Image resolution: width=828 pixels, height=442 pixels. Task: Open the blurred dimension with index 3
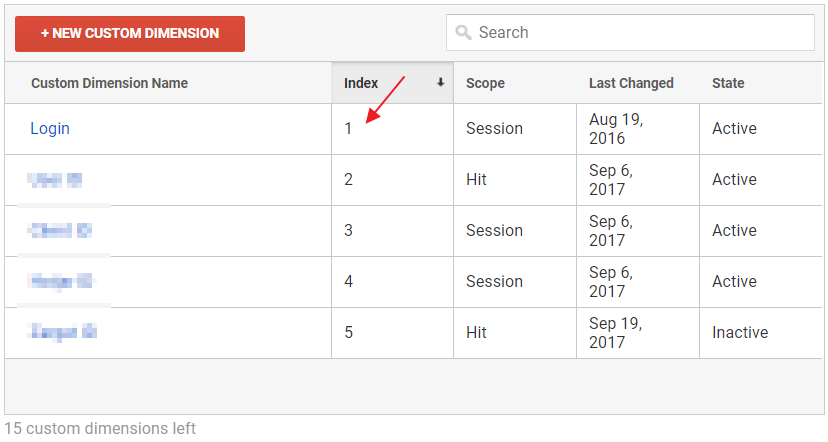coord(60,231)
